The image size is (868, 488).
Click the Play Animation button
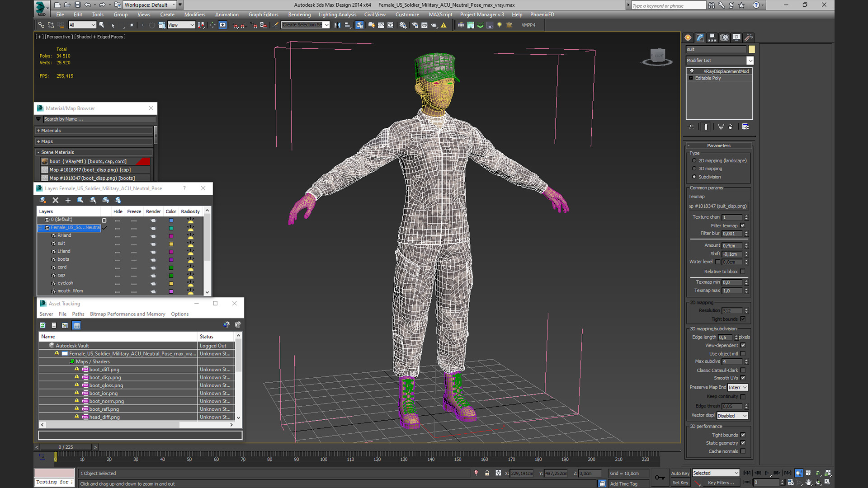(767, 473)
